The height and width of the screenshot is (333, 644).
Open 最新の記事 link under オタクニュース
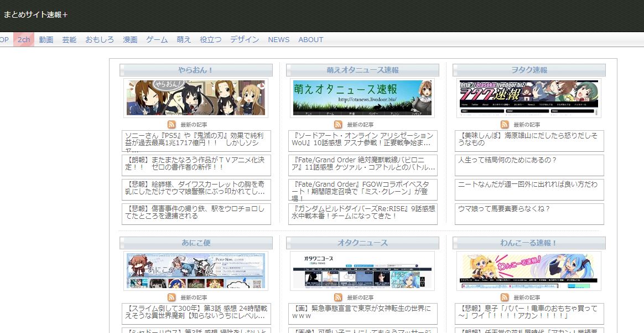pos(360,297)
